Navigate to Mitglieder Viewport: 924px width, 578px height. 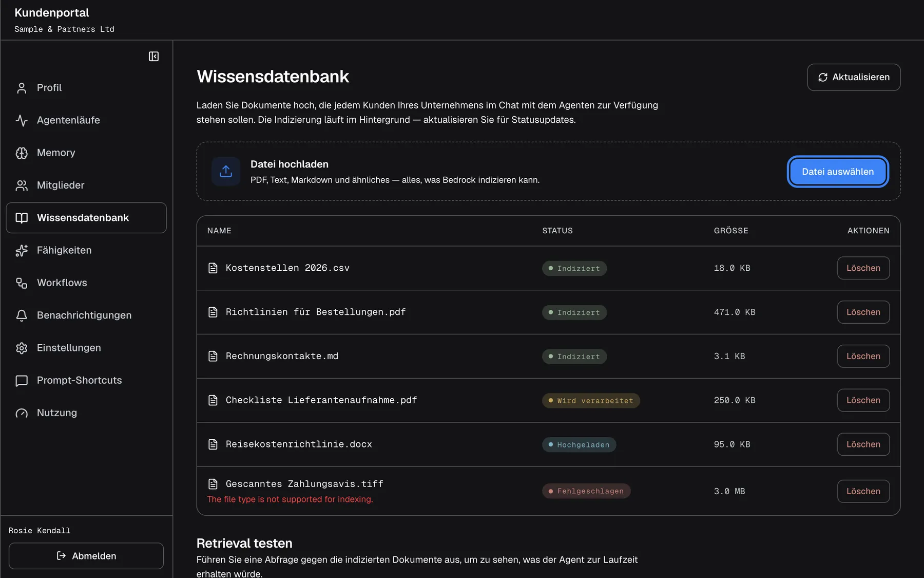point(86,185)
